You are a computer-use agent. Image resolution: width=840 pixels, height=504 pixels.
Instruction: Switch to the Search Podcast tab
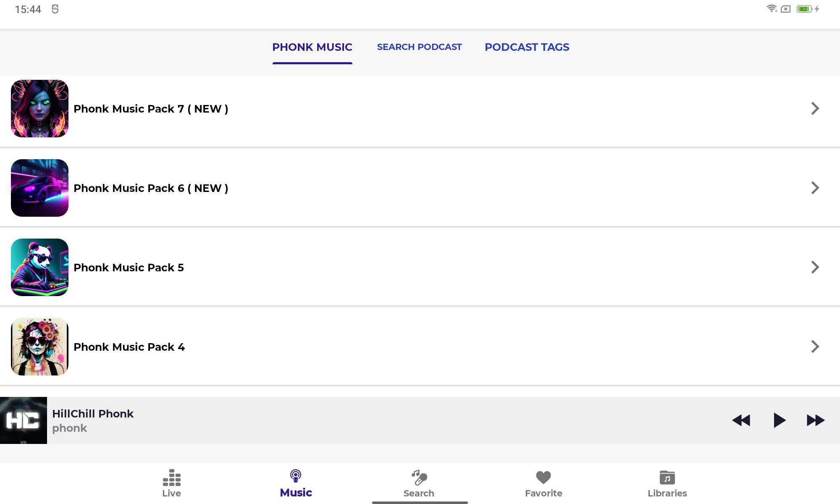click(x=419, y=47)
